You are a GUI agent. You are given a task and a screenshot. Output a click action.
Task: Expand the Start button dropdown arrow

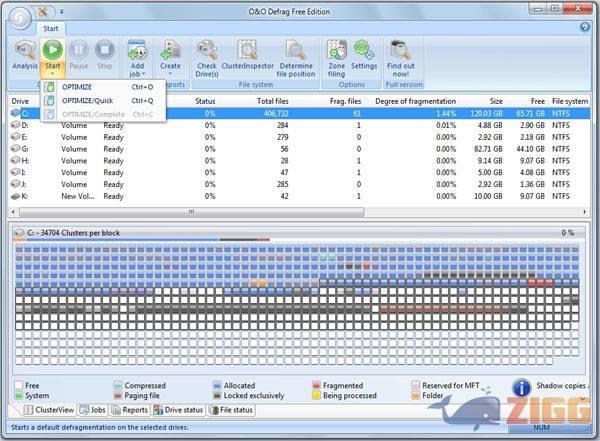(x=52, y=73)
